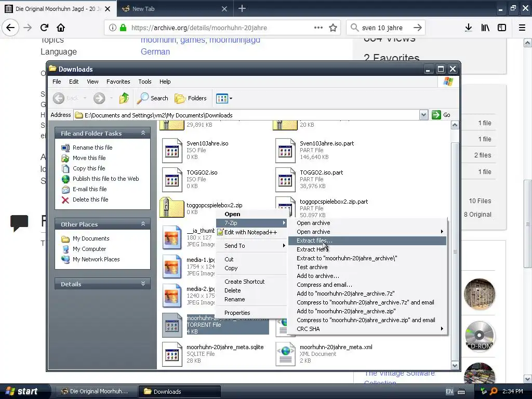Viewport: 532px width, 399px height.
Task: Click the Up folder icon in Downloads
Action: point(124,98)
